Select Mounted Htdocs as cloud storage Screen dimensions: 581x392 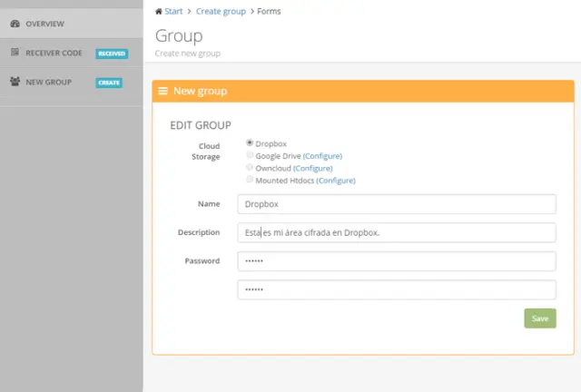(250, 180)
